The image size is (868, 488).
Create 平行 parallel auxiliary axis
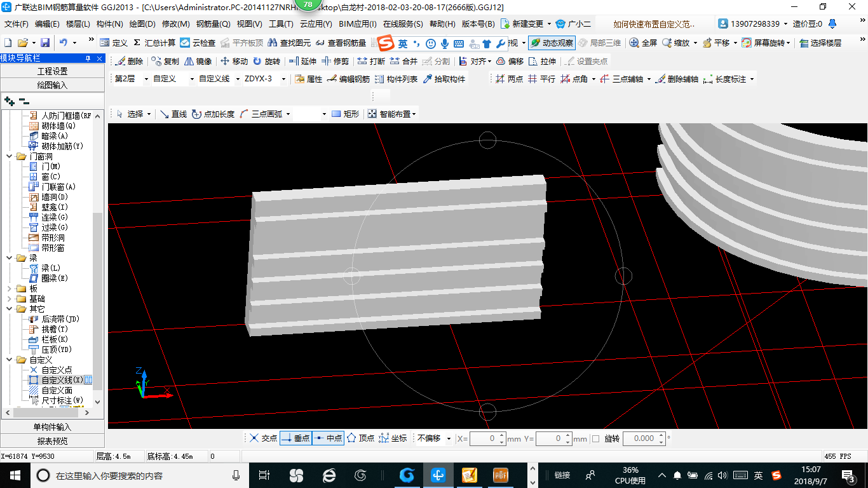(541, 79)
